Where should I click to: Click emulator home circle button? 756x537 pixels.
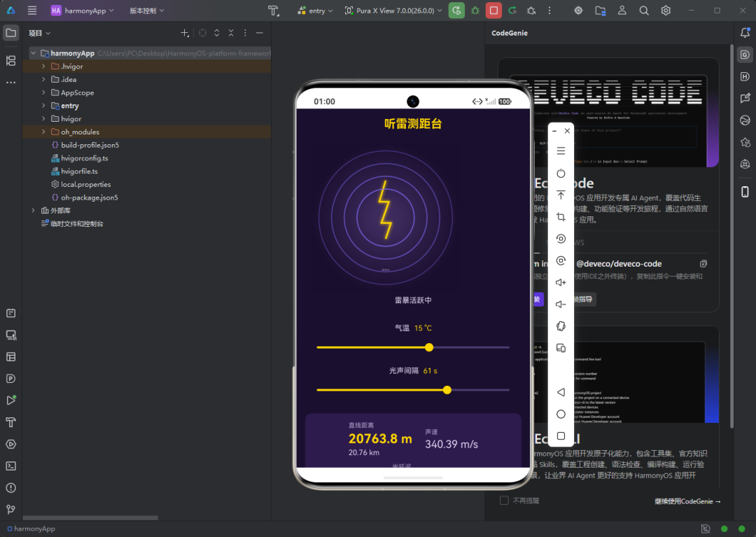point(561,414)
